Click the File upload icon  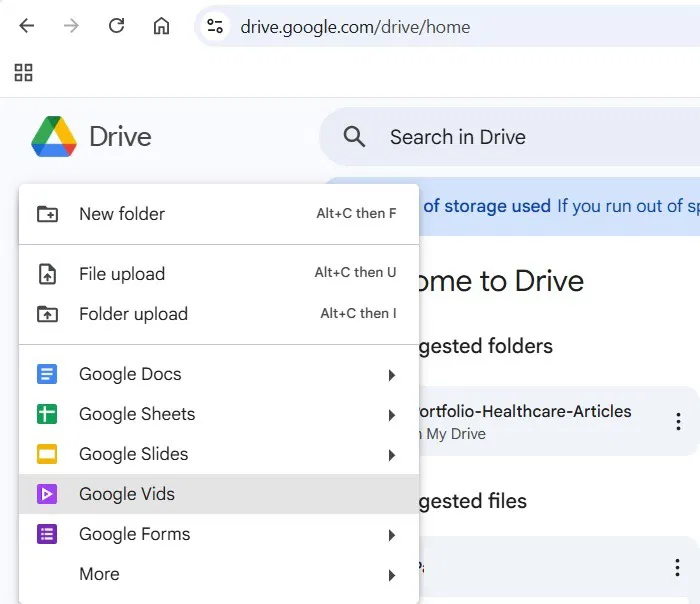coord(47,274)
